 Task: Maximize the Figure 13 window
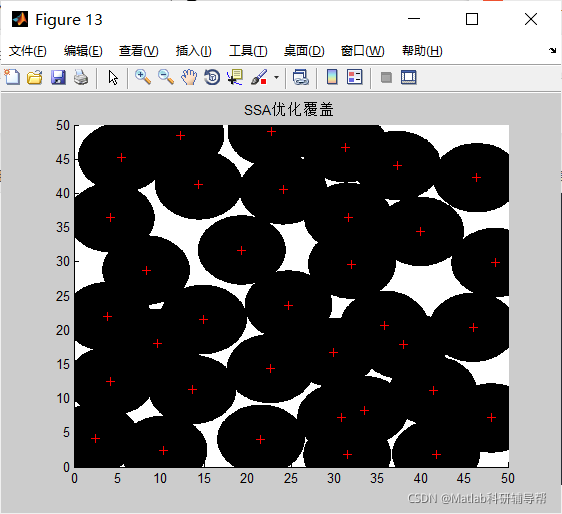click(x=472, y=19)
